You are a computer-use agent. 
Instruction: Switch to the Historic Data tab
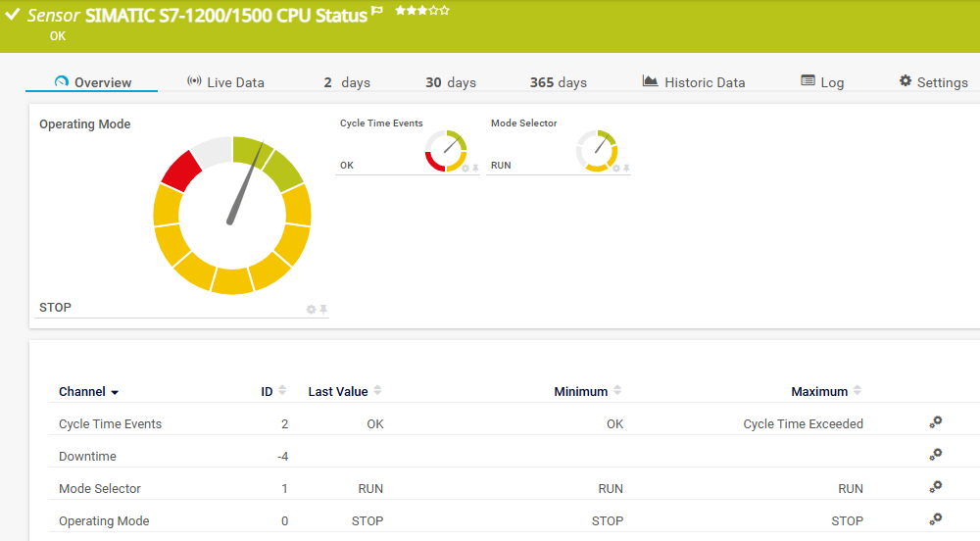694,82
